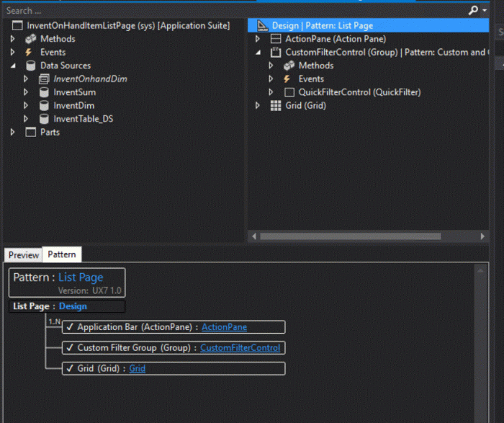Expand the form-level Methods node in the left pane
Screen dimensions: 504x423
pyautogui.click(x=13, y=39)
